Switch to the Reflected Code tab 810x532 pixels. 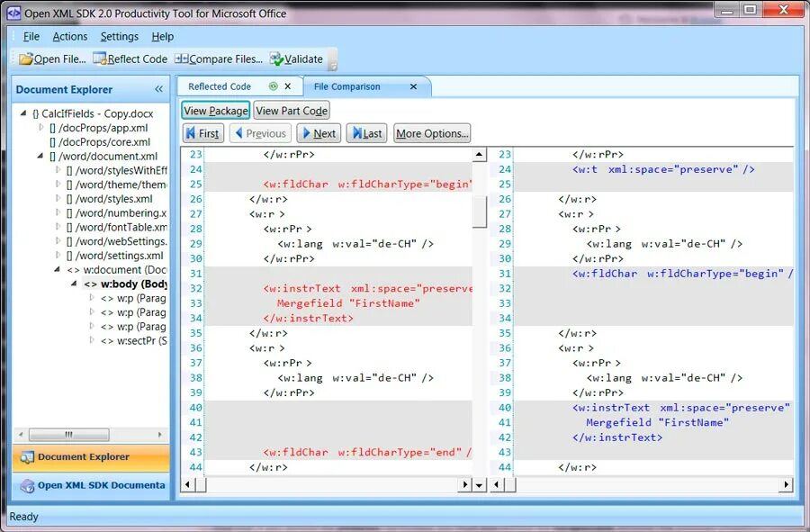click(219, 86)
